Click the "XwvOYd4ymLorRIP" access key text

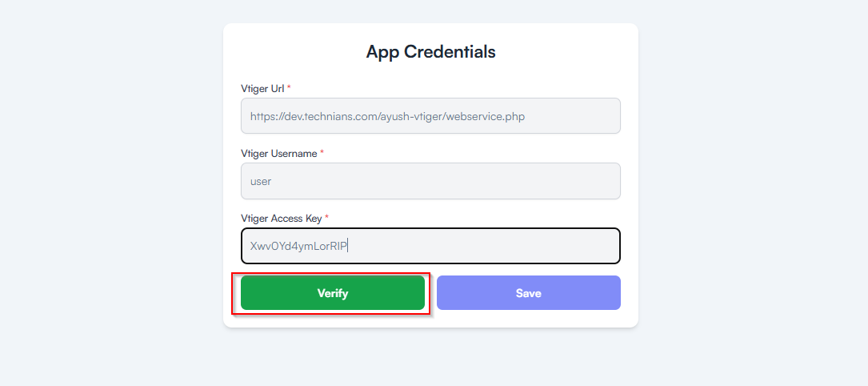pyautogui.click(x=298, y=246)
